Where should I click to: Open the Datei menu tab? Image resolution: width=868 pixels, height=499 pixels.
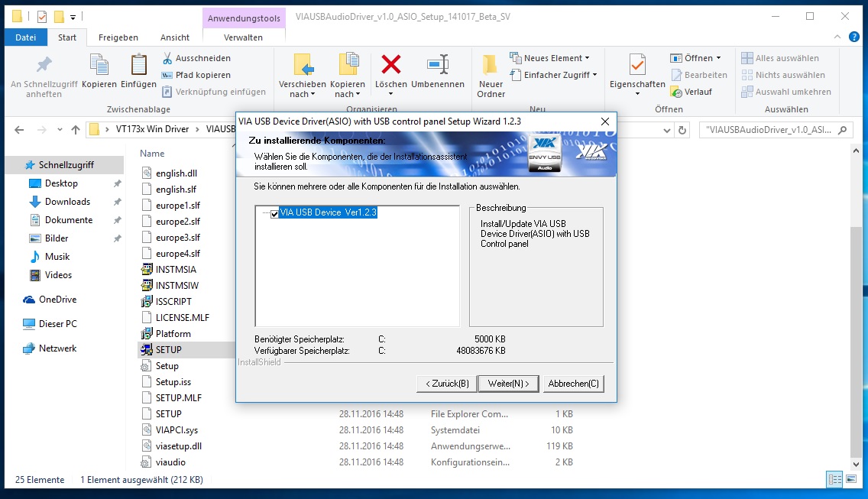[x=25, y=37]
